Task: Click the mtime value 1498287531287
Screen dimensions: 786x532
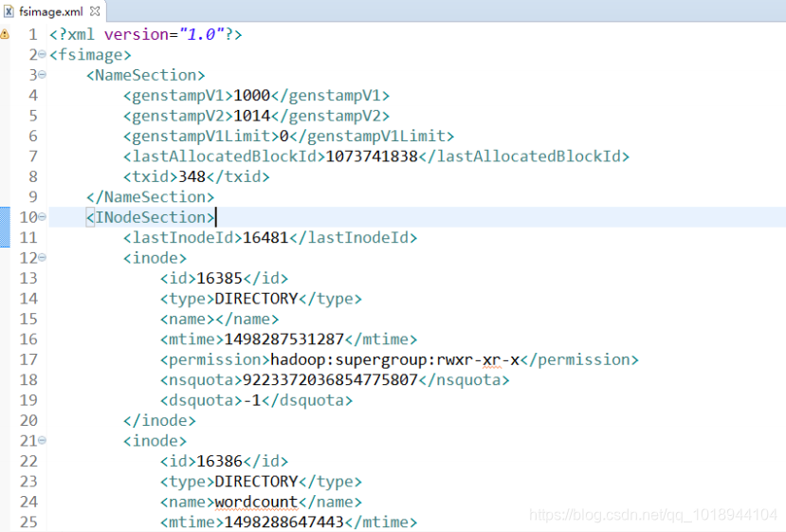Action: pyautogui.click(x=283, y=339)
